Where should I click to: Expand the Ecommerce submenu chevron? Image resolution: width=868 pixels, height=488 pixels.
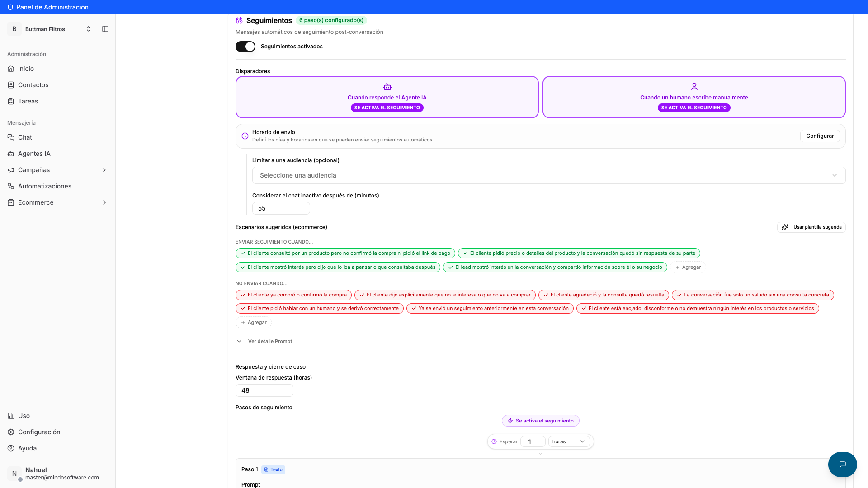[x=104, y=202]
